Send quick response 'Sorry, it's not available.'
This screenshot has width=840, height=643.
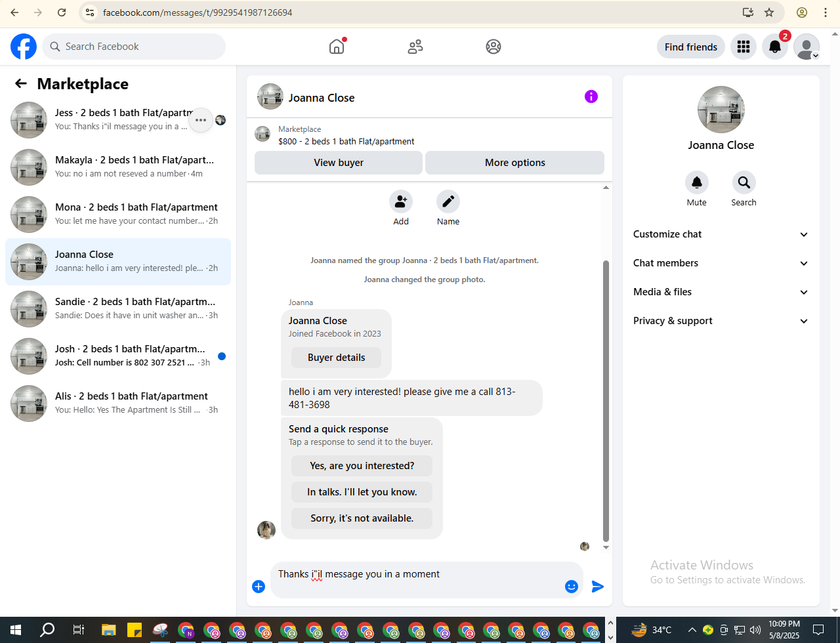(x=362, y=518)
